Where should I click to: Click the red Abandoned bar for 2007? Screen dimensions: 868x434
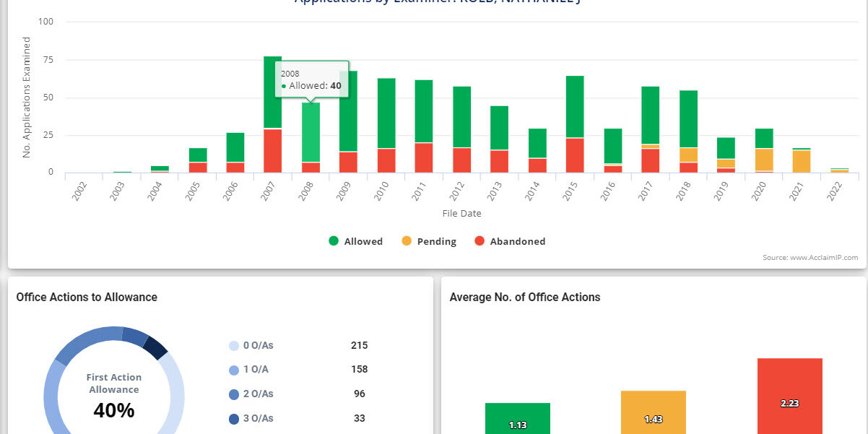point(272,151)
